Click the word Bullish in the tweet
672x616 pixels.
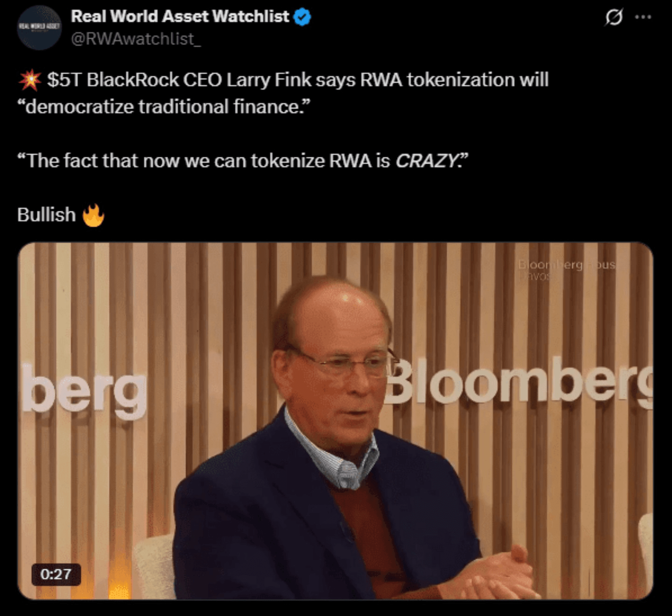46,215
